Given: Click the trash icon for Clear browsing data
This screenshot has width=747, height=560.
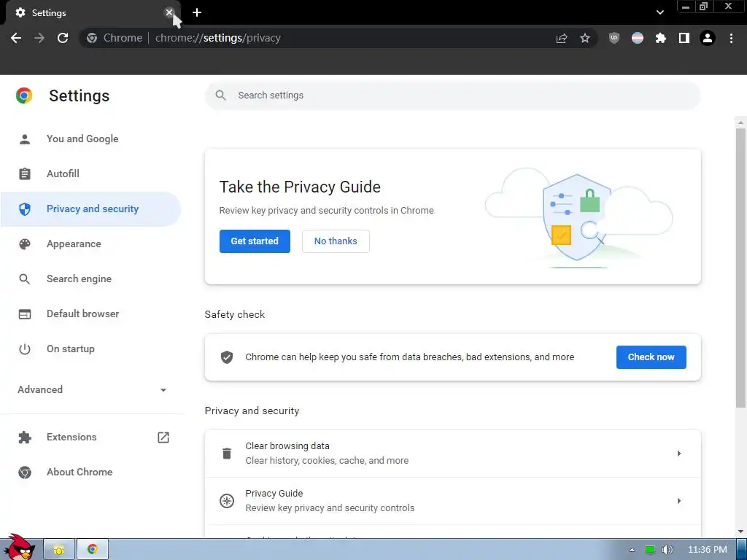Looking at the screenshot, I should [227, 454].
